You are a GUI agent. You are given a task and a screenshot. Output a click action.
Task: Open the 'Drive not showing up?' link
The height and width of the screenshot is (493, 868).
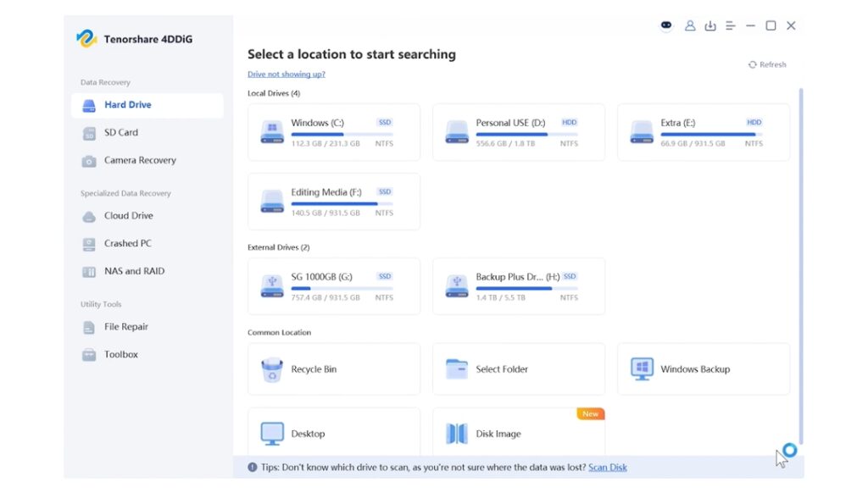[x=287, y=75]
